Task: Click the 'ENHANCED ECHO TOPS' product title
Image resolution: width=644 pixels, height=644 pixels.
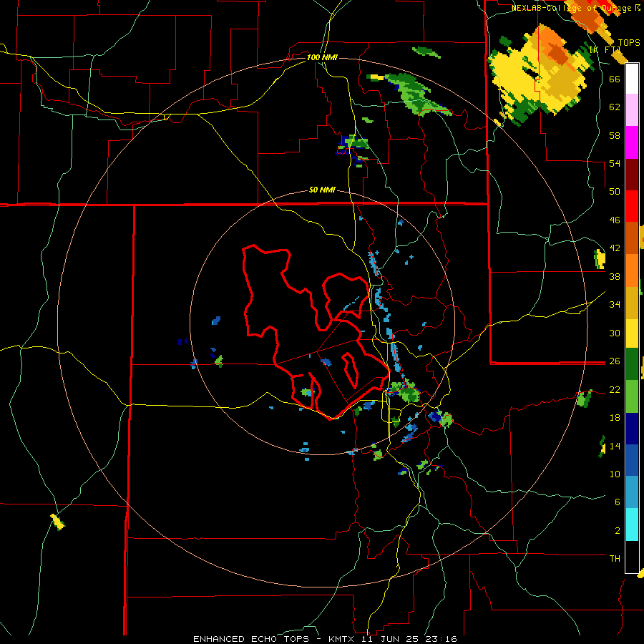Action: coord(251,639)
